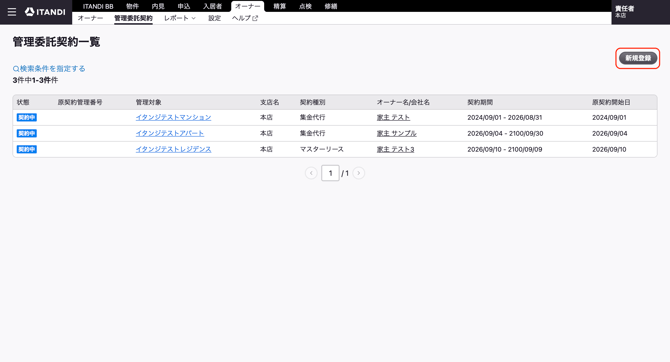Click start date 2026/09/10 cell
Viewport: 670px width, 362px height.
[x=609, y=149]
